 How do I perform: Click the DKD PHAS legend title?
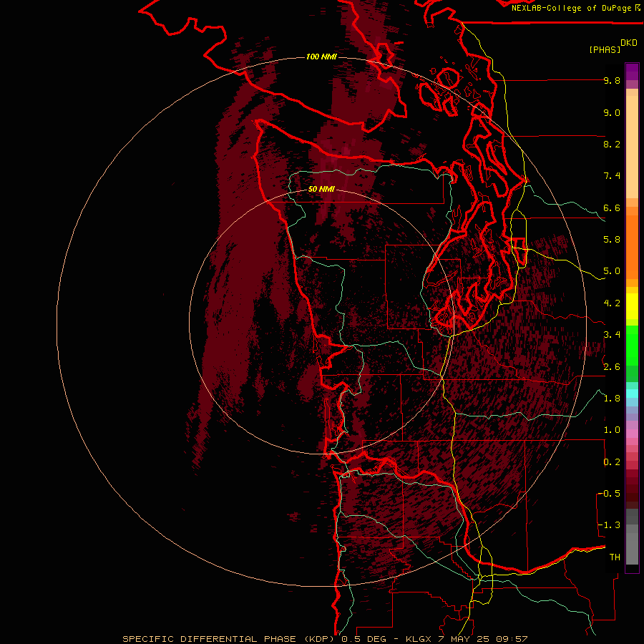click(613, 47)
